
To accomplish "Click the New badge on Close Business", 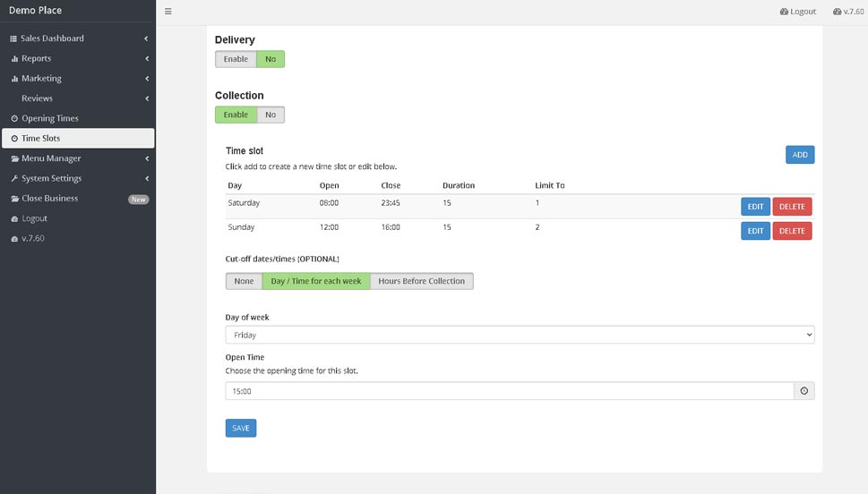I will [138, 200].
